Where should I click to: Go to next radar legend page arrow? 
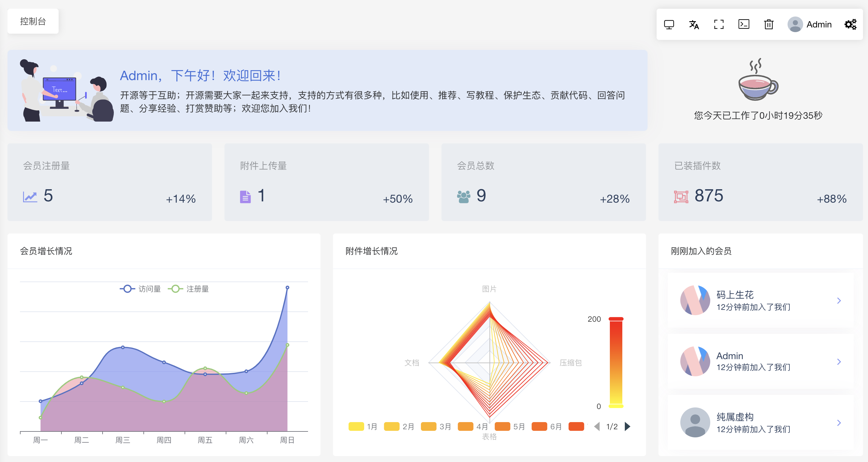(x=627, y=426)
